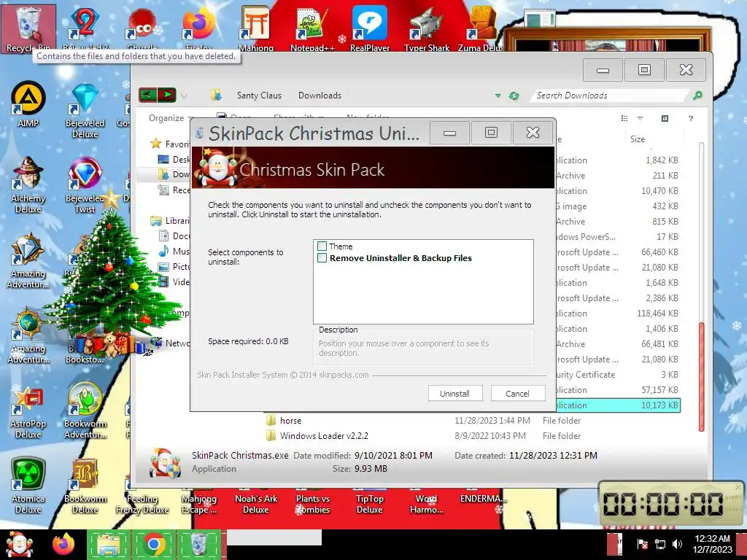Click Santy Claus in the address breadcrumb
Image resolution: width=747 pixels, height=560 pixels.
(x=259, y=96)
